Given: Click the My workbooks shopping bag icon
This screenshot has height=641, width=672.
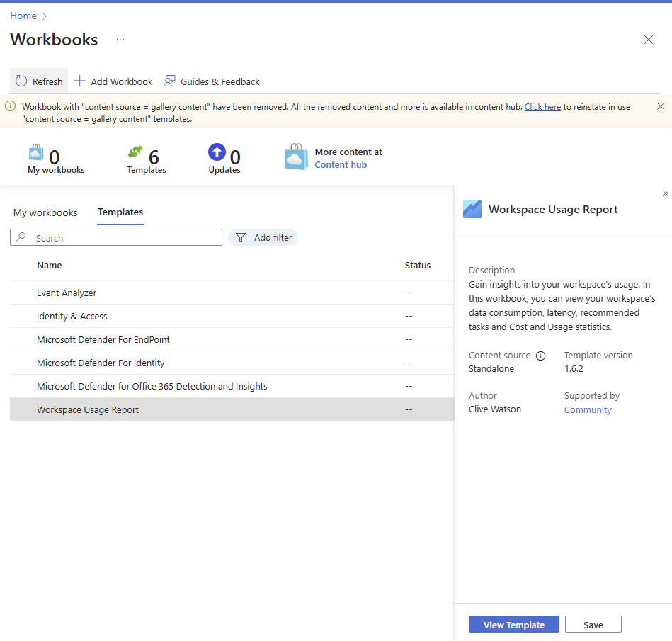Looking at the screenshot, I should point(36,153).
